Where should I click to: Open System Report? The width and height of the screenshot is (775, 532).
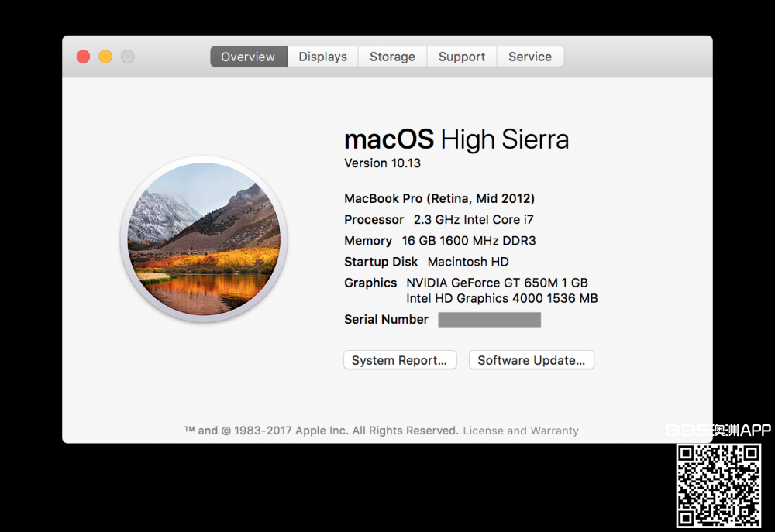coord(400,360)
